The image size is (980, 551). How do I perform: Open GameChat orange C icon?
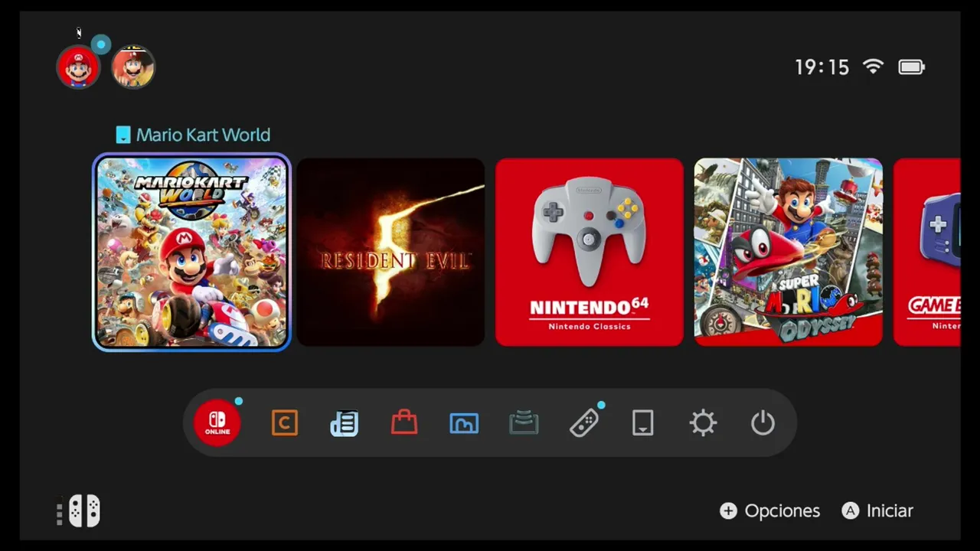point(284,422)
